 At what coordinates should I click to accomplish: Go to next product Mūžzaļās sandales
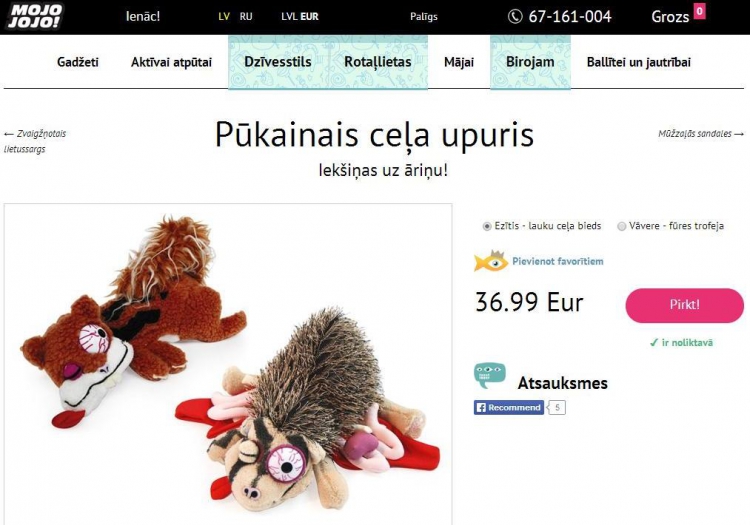pyautogui.click(x=701, y=134)
